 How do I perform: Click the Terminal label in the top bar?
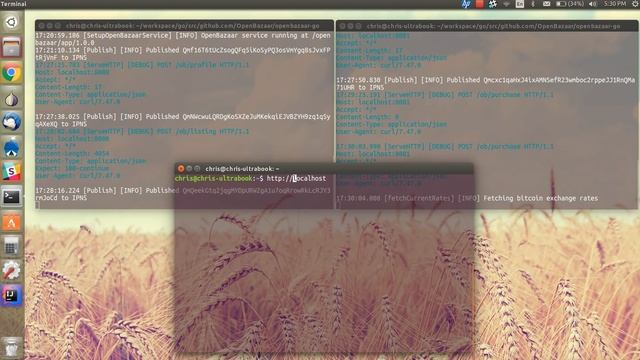(13, 4)
